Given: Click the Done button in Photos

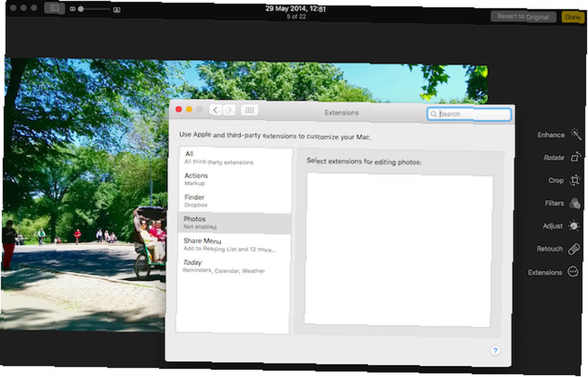Looking at the screenshot, I should pyautogui.click(x=573, y=17).
